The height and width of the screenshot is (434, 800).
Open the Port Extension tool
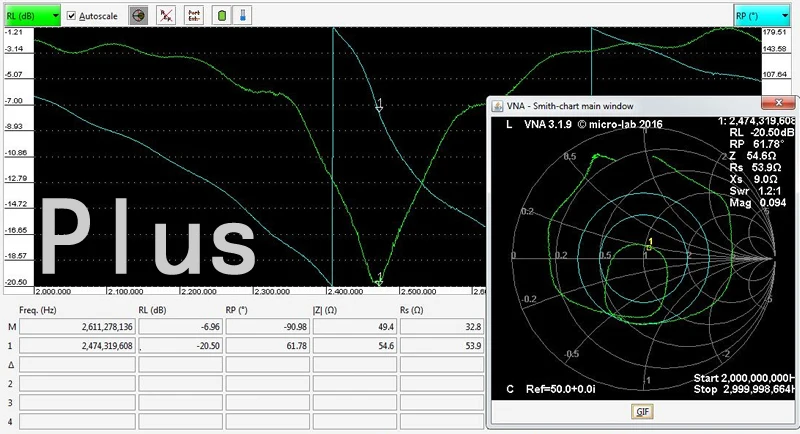click(x=194, y=16)
